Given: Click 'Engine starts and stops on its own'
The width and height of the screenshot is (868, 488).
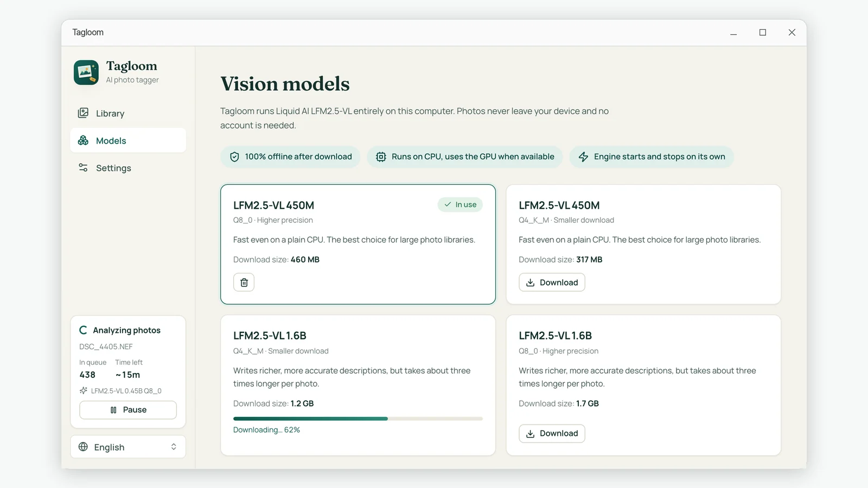Looking at the screenshot, I should coord(652,157).
